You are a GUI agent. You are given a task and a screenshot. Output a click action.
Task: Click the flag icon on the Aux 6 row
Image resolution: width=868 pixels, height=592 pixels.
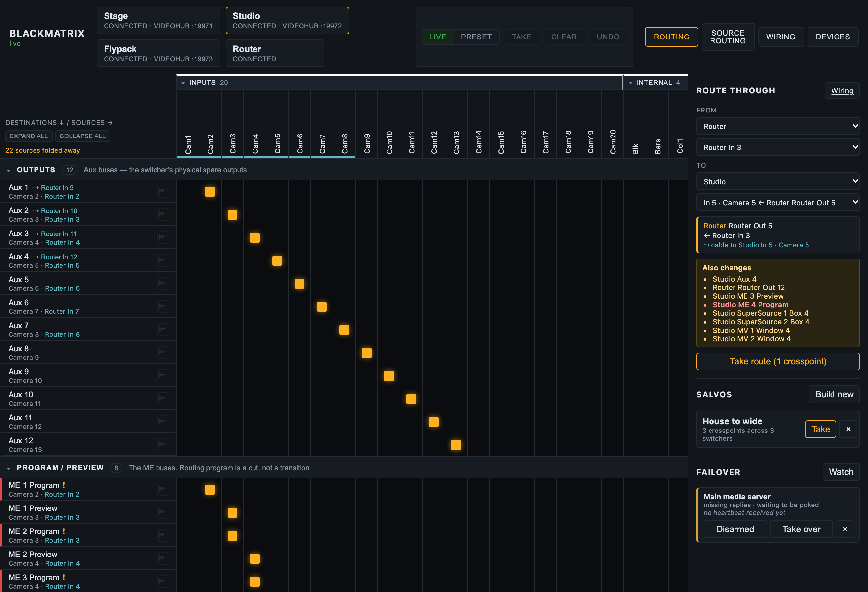163,306
